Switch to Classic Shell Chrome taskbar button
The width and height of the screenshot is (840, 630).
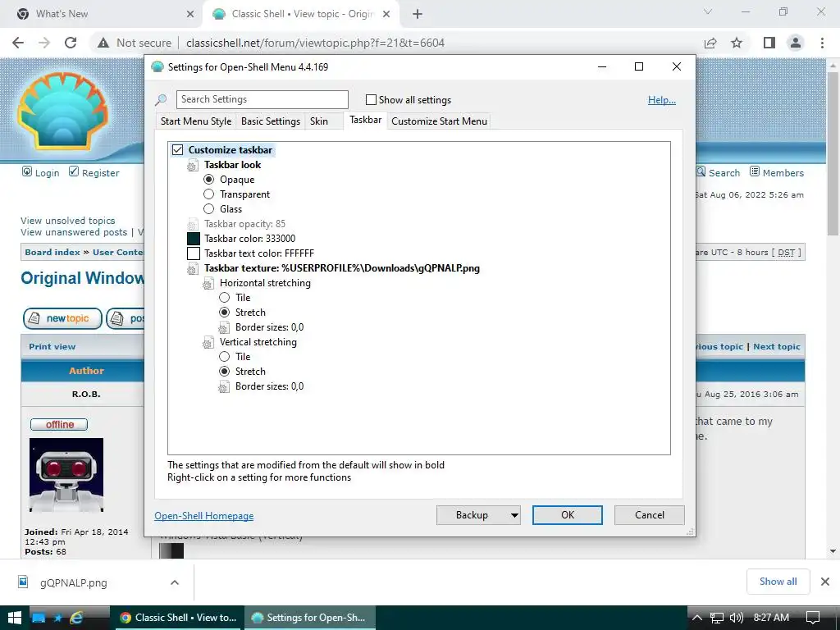[x=178, y=618]
